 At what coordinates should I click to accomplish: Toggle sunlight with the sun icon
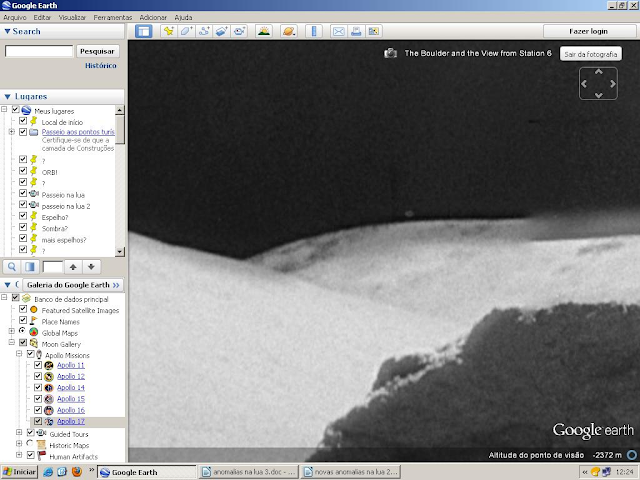click(264, 31)
